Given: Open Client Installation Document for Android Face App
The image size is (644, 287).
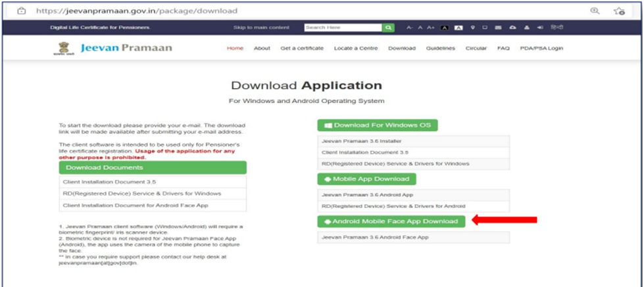Looking at the screenshot, I should 153,206.
